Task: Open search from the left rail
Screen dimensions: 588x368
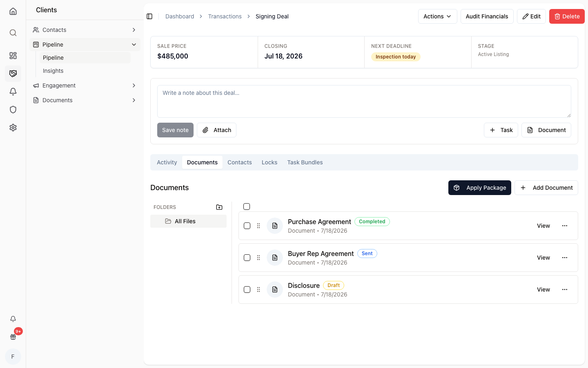Action: [13, 33]
